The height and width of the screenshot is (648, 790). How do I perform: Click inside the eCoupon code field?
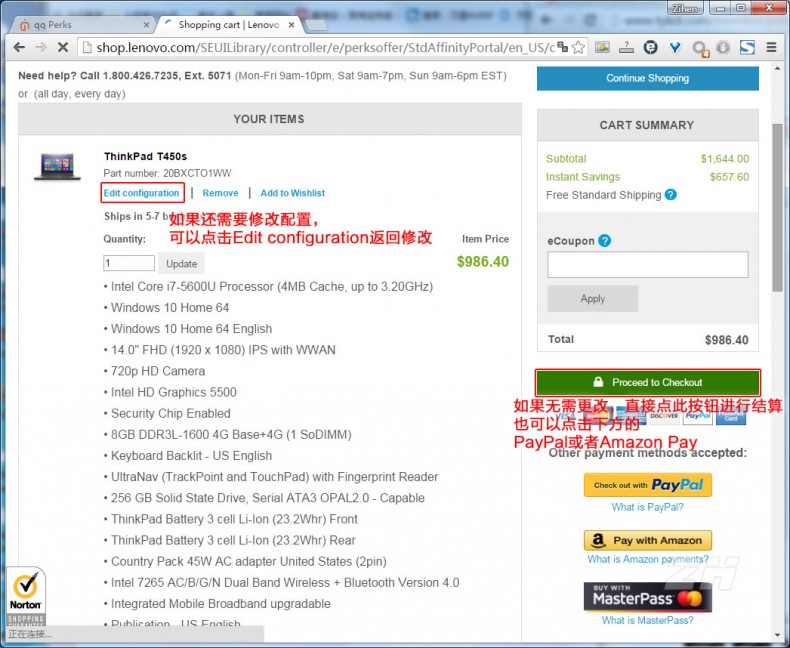[647, 264]
